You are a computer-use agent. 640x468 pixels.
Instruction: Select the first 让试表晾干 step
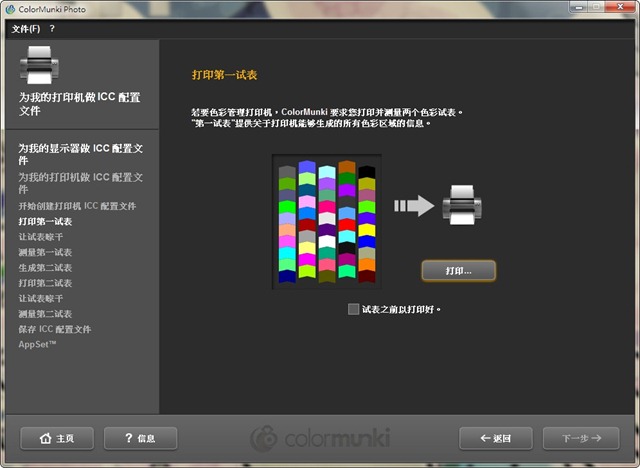pos(41,237)
